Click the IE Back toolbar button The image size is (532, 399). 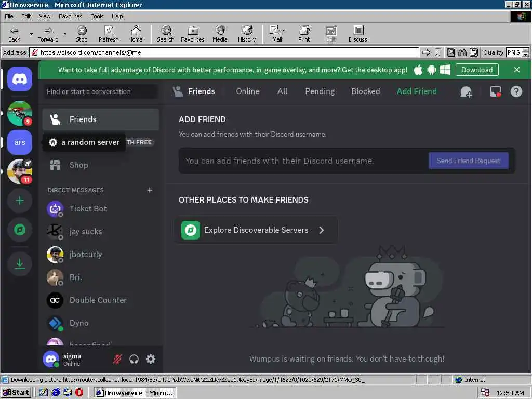pyautogui.click(x=14, y=34)
